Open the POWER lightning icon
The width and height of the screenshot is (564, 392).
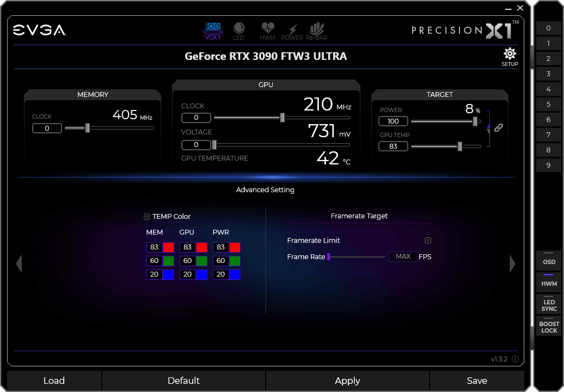coord(292,30)
